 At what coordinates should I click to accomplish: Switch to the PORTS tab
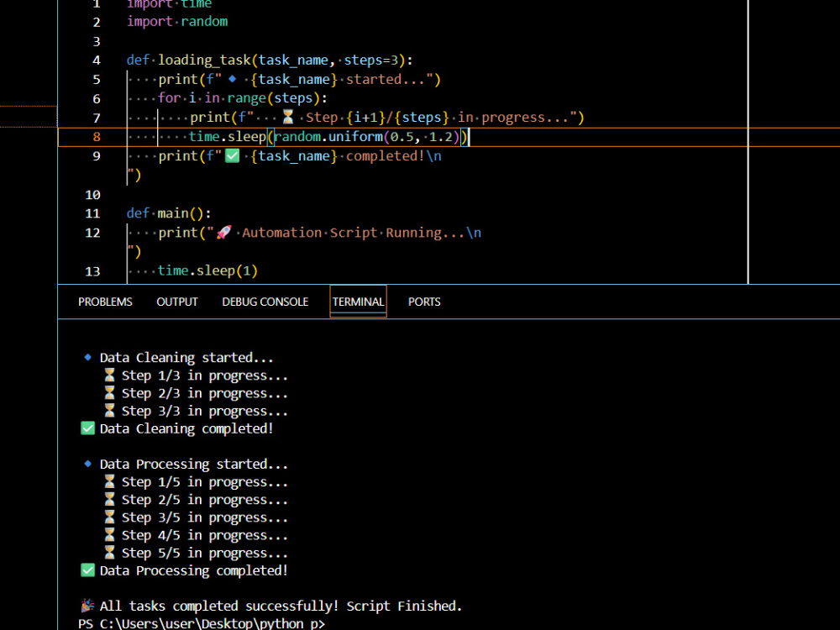pos(424,302)
